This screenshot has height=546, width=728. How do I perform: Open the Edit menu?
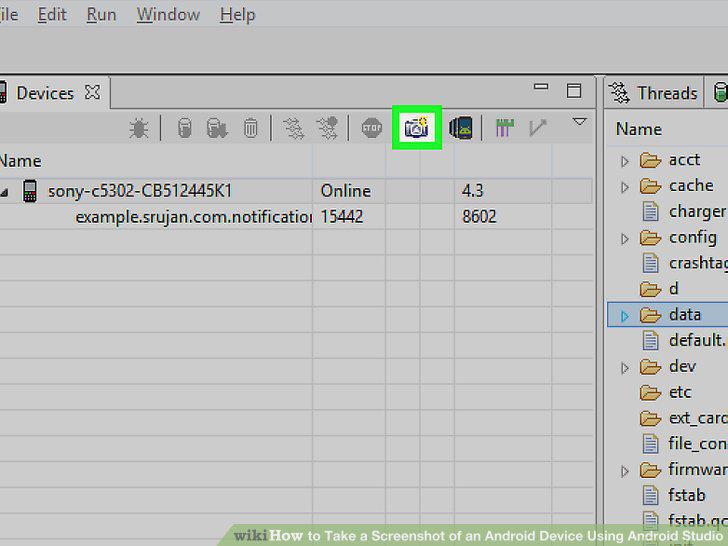(52, 15)
